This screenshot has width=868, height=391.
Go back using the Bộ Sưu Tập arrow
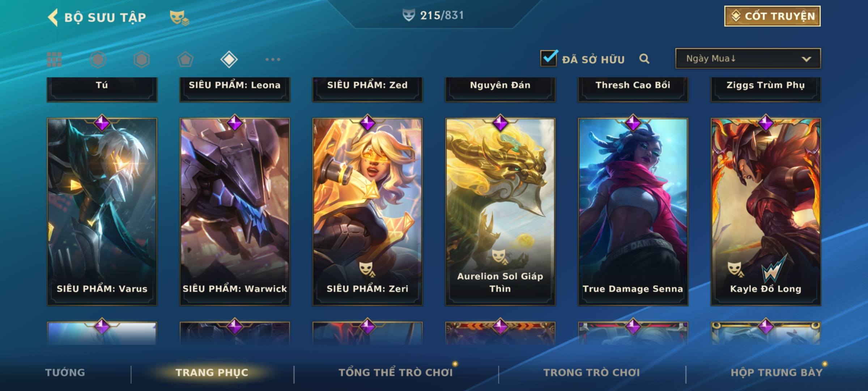tap(53, 17)
